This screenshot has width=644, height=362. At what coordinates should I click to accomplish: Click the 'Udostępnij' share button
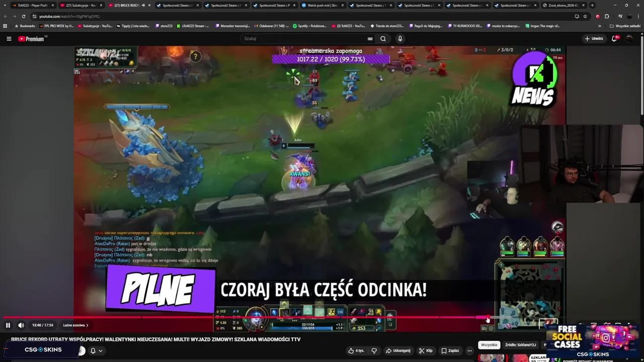click(398, 350)
